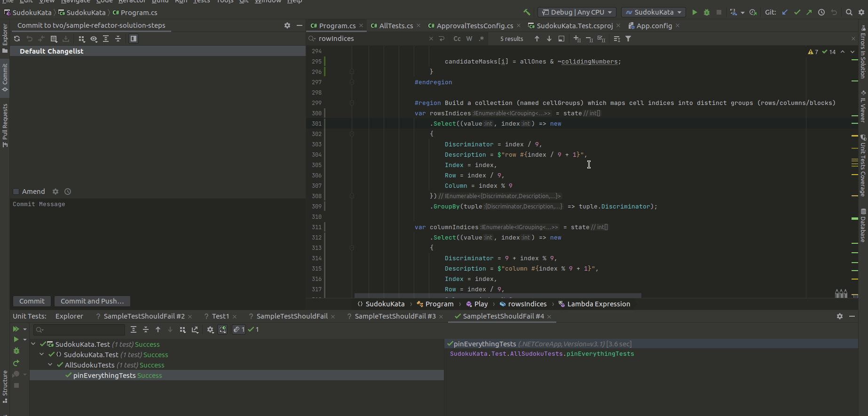Screen dimensions: 868x416
Task: Toggle the diff preview button in Commit toolbar
Action: (134, 39)
